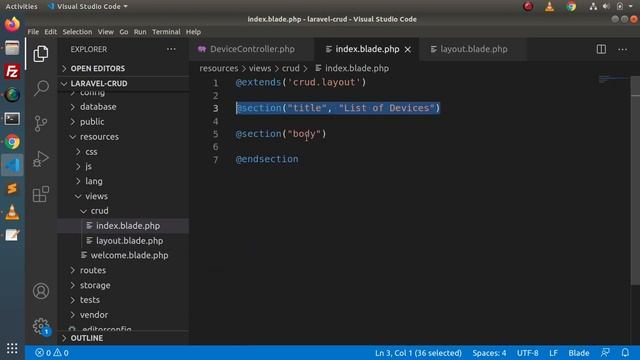Show errors and warnings in status bar
The height and width of the screenshot is (360, 640).
[x=52, y=353]
